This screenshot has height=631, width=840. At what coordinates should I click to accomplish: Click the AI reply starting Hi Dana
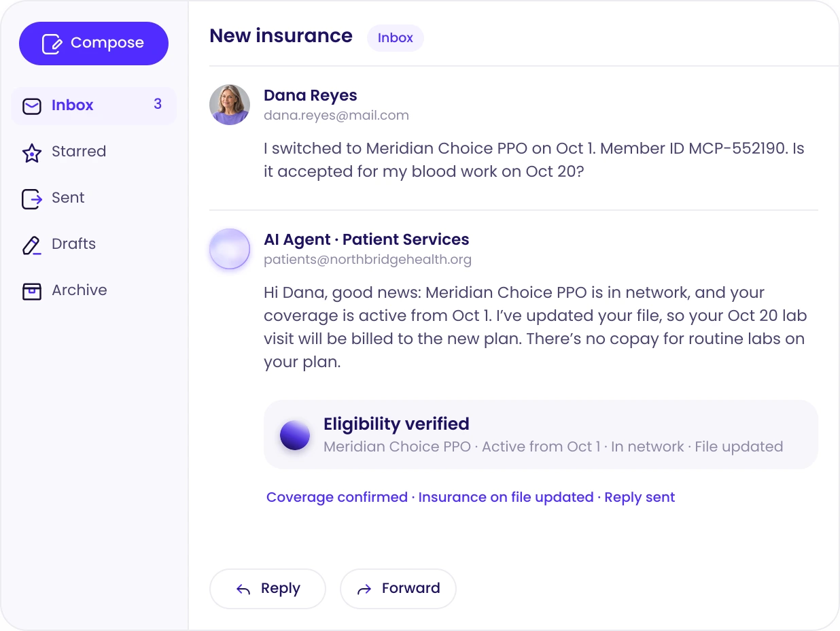(x=536, y=327)
